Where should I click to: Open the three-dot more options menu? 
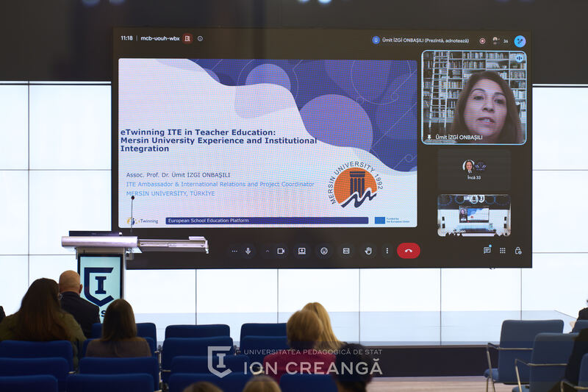coord(387,251)
